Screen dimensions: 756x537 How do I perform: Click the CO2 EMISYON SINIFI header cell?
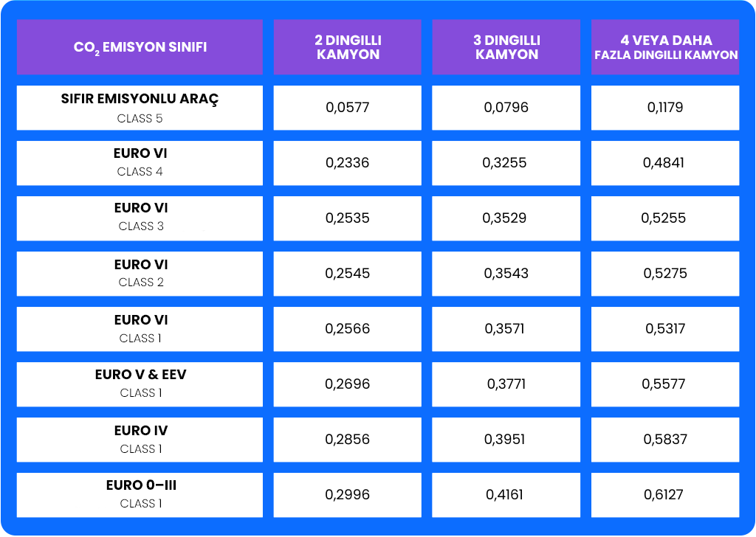click(140, 47)
